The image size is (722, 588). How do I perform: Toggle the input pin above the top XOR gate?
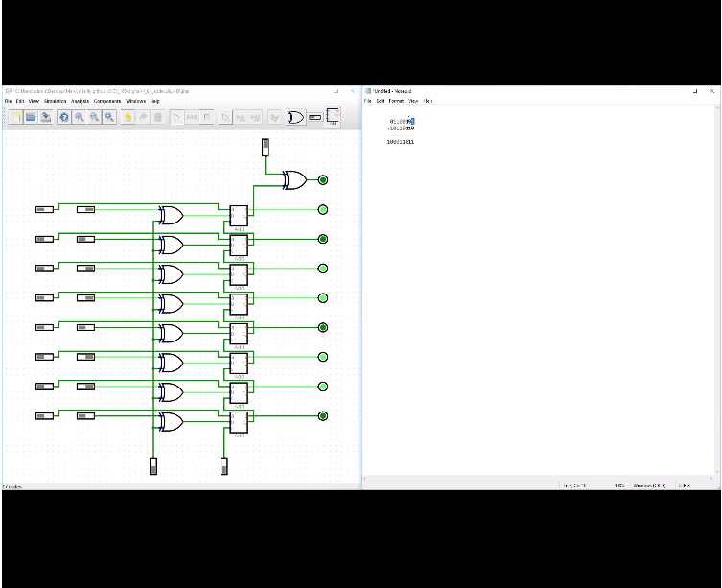pyautogui.click(x=266, y=147)
